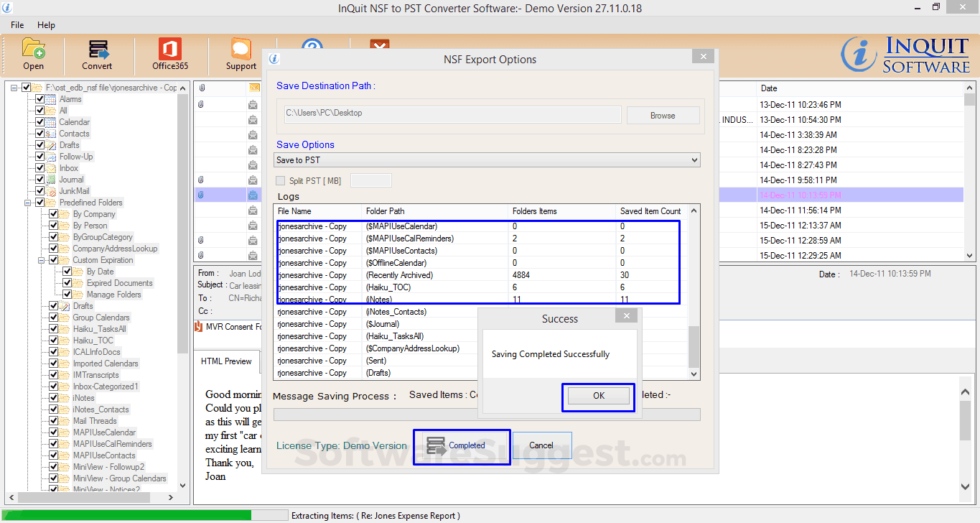The width and height of the screenshot is (980, 523).
Task: Open the MVR Consent attachment icon
Action: point(199,327)
